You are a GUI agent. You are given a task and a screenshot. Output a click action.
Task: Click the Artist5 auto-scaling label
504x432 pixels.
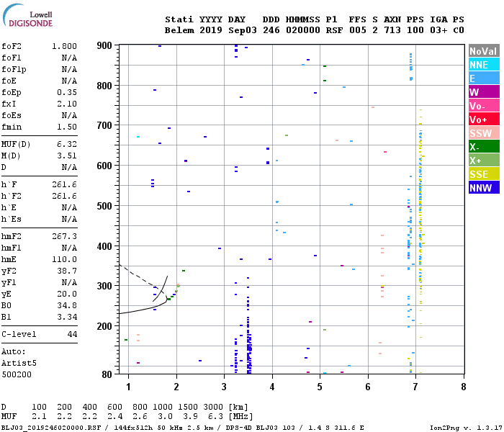point(19,363)
